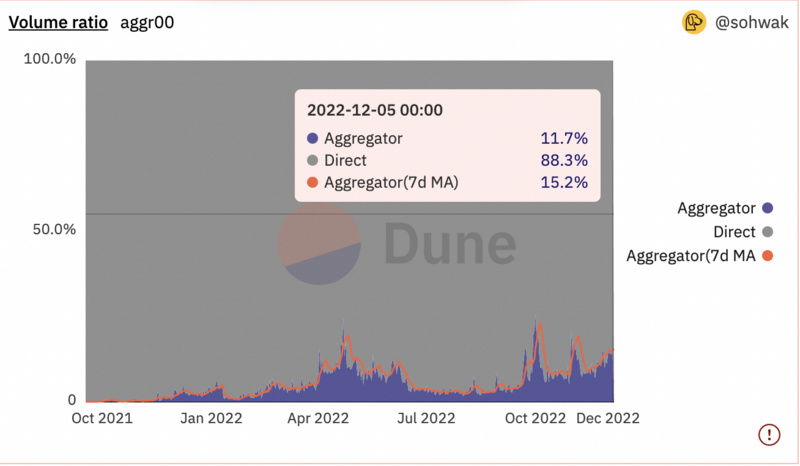Click the 50.0% y-axis label
This screenshot has height=466, width=800.
point(50,230)
